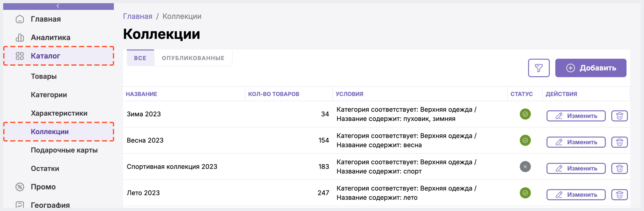
Task: Click the home icon beside Главная
Action: [20, 19]
